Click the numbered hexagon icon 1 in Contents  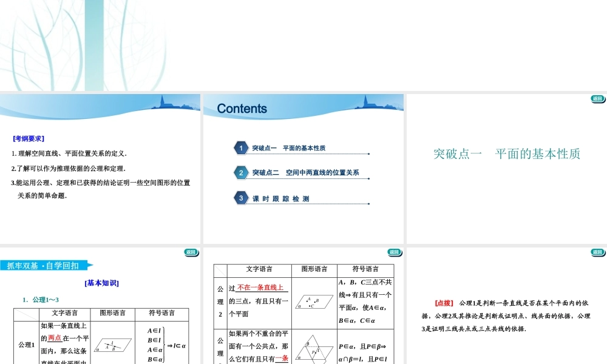pos(240,147)
